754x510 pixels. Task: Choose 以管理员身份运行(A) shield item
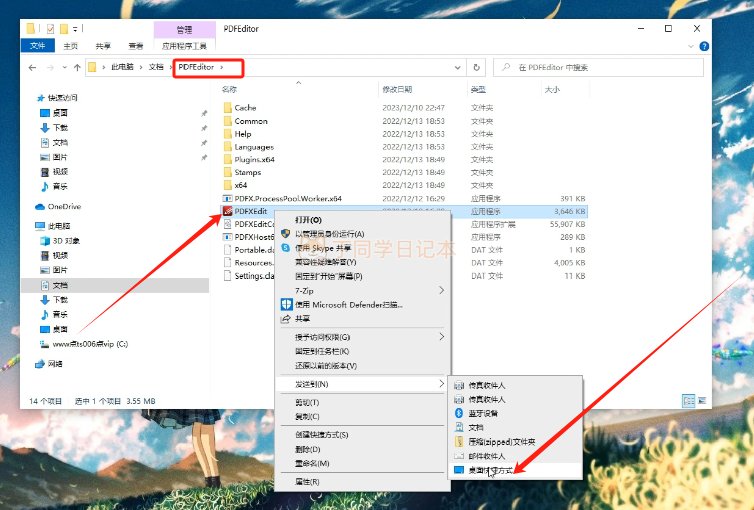(x=286, y=234)
